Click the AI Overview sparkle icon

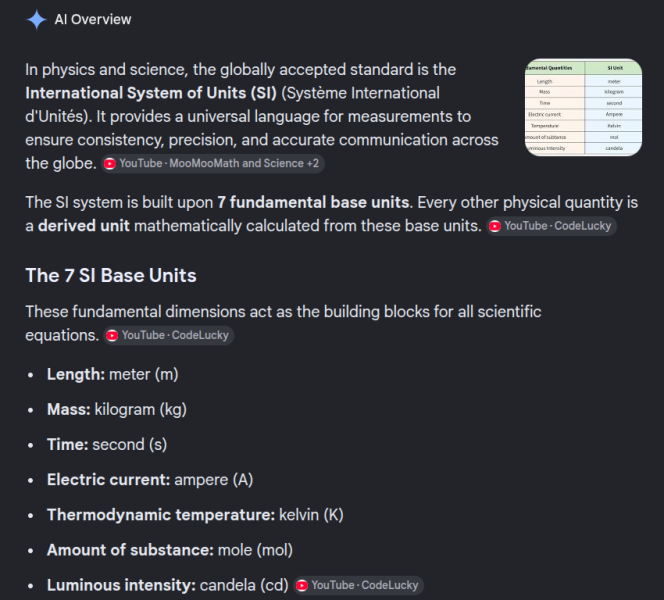coord(36,19)
